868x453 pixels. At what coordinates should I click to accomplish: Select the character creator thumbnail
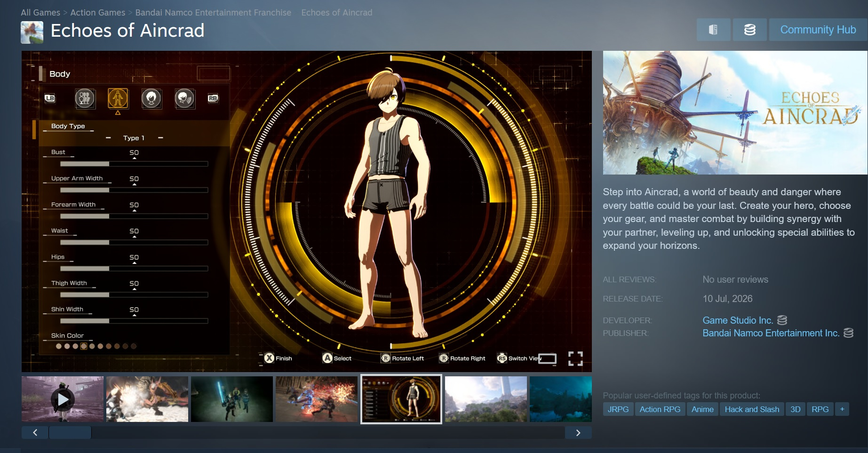coord(401,399)
